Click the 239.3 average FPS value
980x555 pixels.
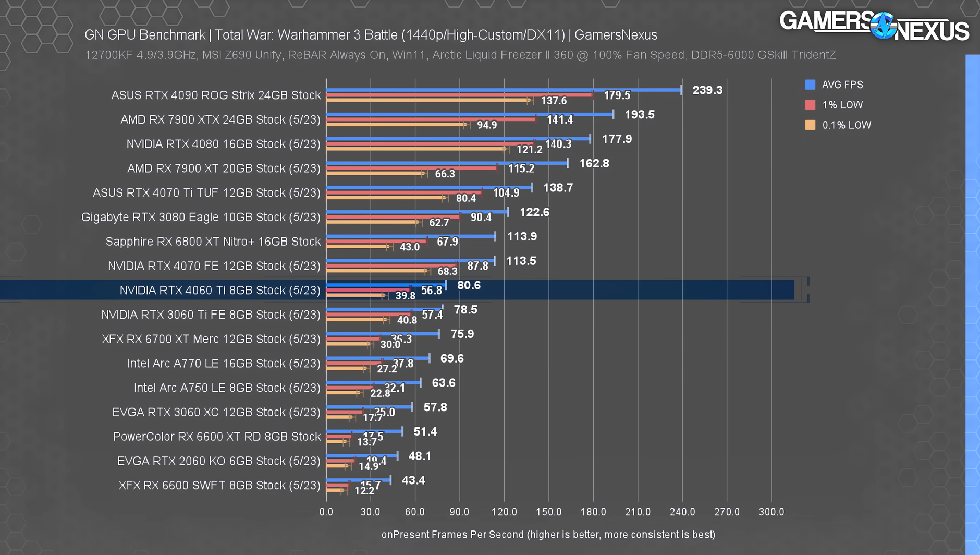click(707, 90)
